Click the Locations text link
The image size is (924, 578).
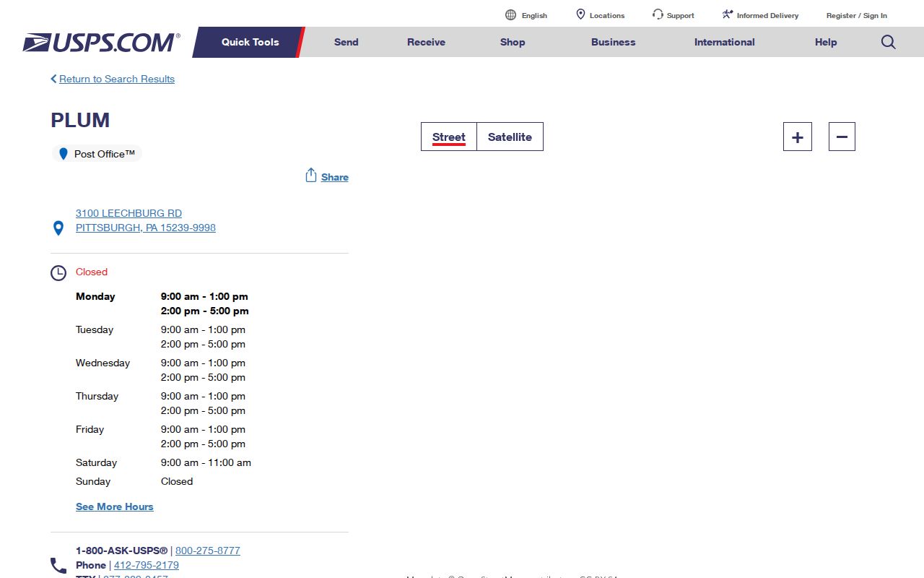(x=607, y=15)
